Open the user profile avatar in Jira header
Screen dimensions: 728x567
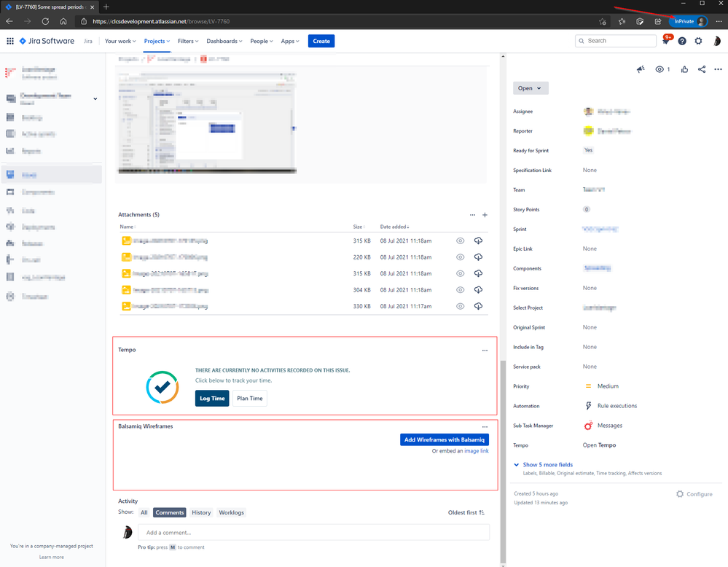point(717,41)
